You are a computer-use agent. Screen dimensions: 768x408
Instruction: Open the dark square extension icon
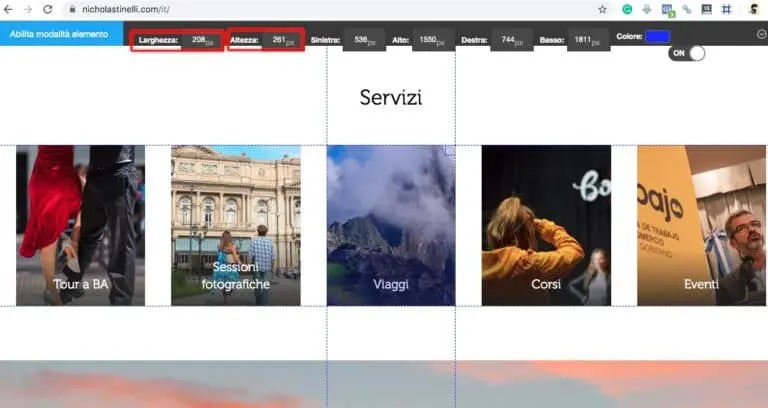706,9
